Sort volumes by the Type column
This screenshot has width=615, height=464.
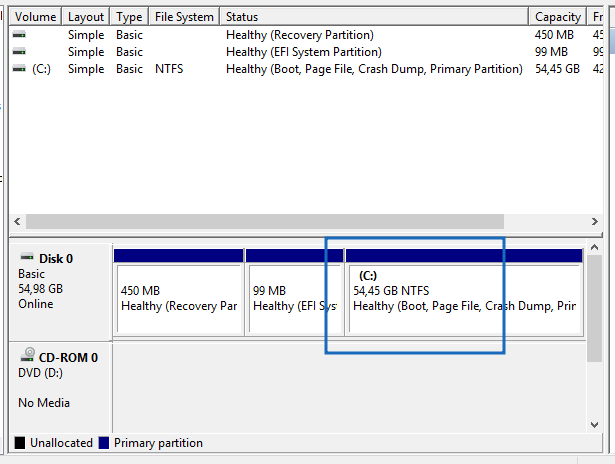click(129, 17)
